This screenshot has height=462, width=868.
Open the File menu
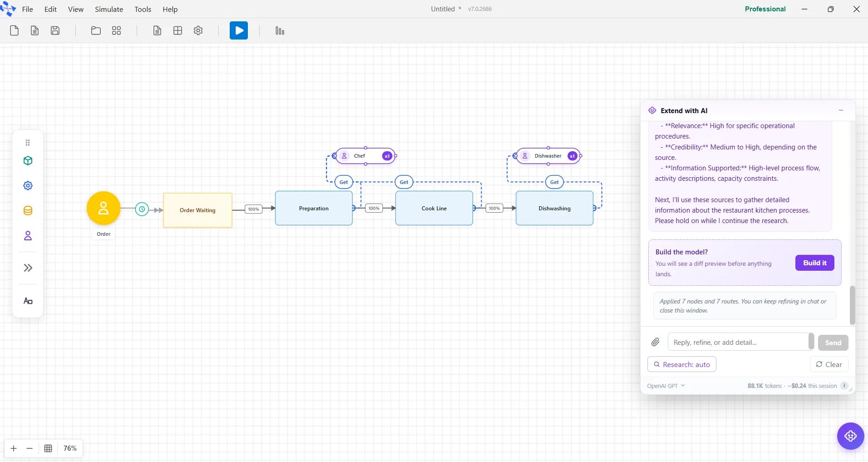28,9
